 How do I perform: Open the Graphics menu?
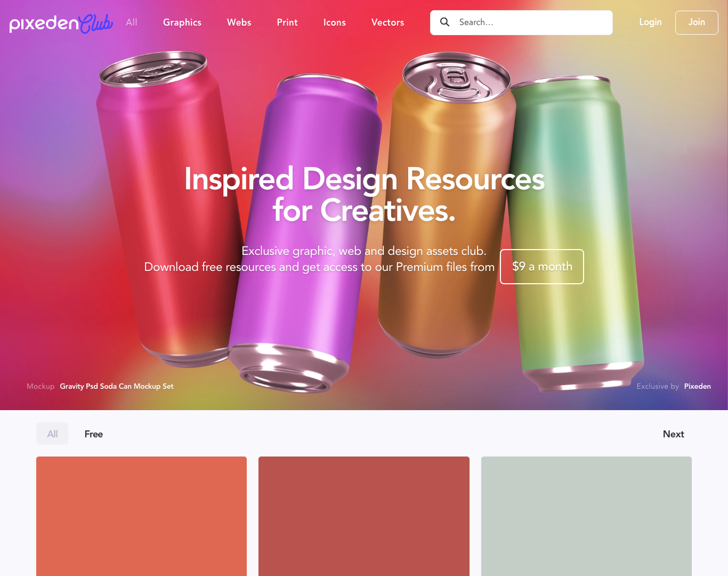coord(182,22)
